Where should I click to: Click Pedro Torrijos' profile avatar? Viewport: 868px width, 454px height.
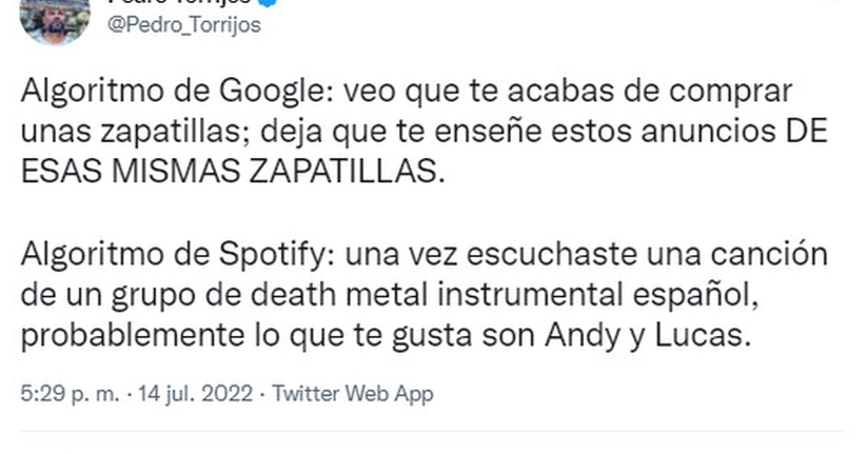pos(55,20)
